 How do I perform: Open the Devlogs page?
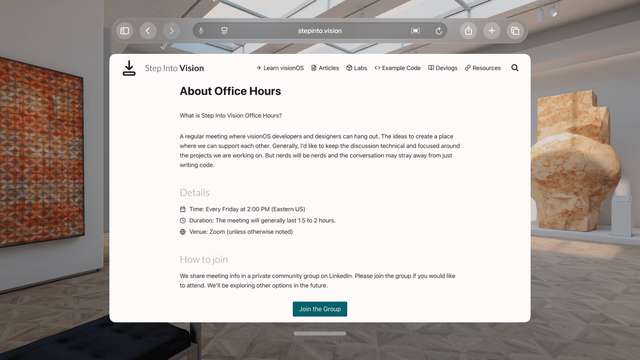click(x=442, y=68)
